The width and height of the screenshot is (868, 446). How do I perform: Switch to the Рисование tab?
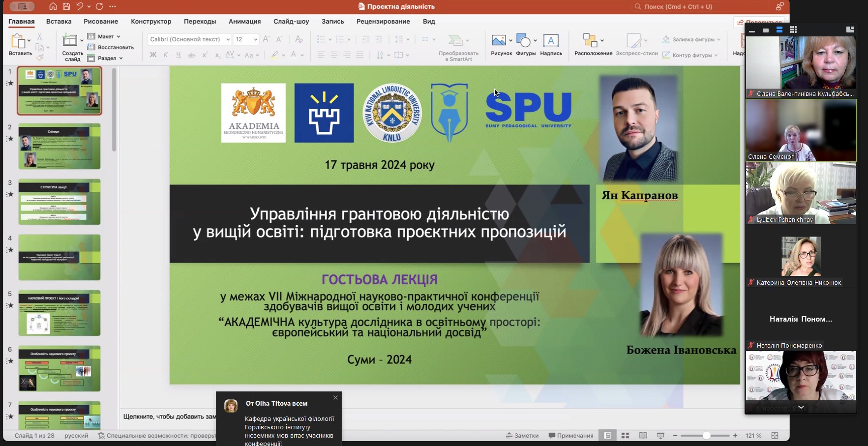pyautogui.click(x=101, y=22)
